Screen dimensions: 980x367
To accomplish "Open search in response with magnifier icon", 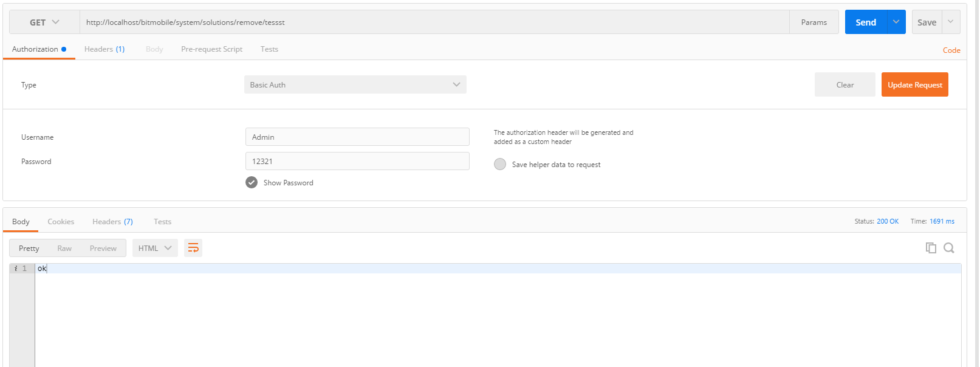I will click(948, 248).
